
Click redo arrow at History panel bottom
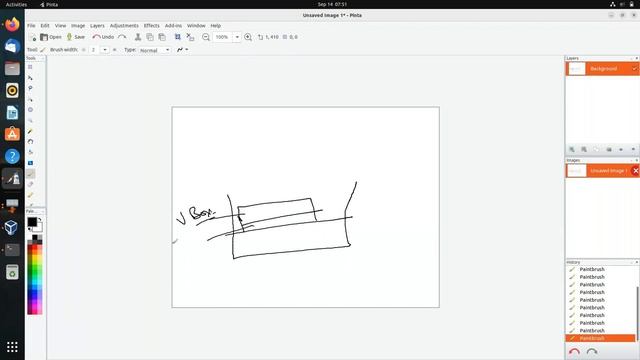592,352
